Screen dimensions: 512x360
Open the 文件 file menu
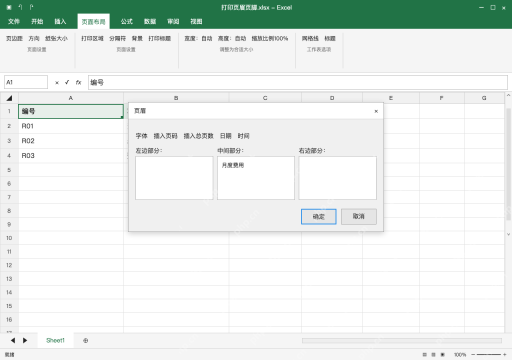14,21
